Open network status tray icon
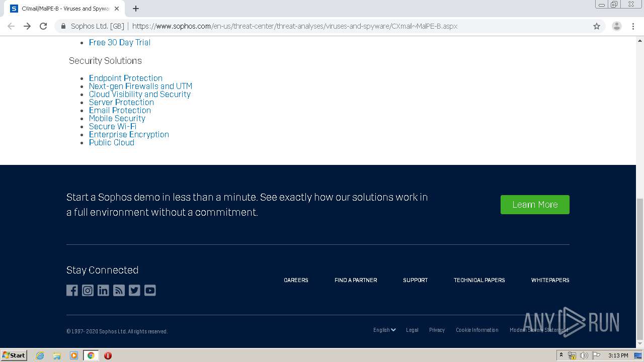Image resolution: width=644 pixels, height=362 pixels. (x=572, y=355)
